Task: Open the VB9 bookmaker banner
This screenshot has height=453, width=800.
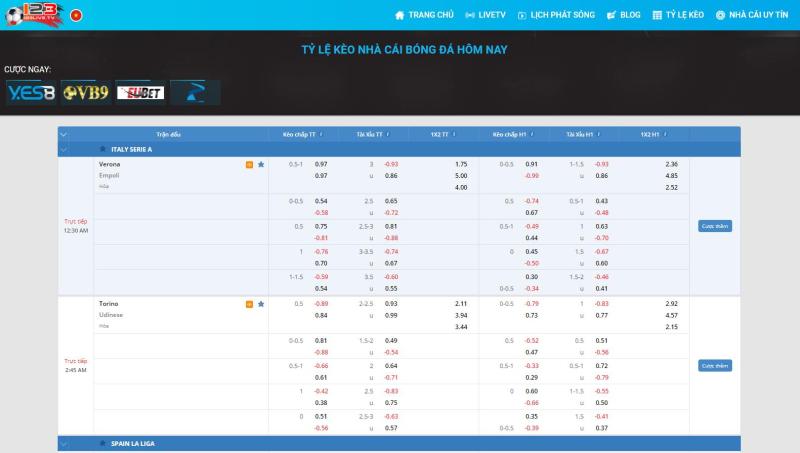Action: (85, 92)
